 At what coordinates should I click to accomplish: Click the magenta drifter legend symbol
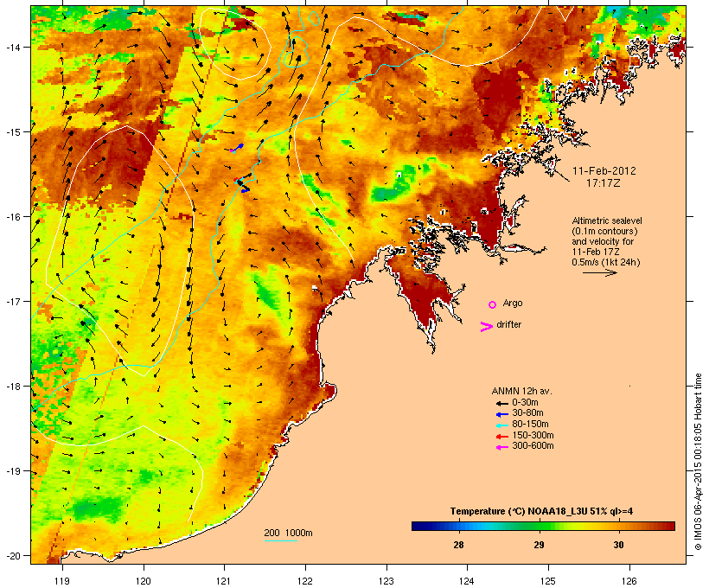click(x=486, y=327)
